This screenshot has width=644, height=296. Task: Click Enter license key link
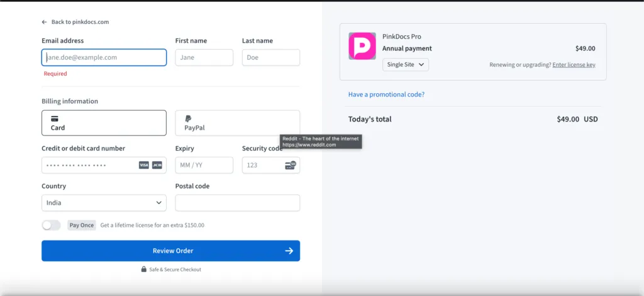[x=574, y=65]
